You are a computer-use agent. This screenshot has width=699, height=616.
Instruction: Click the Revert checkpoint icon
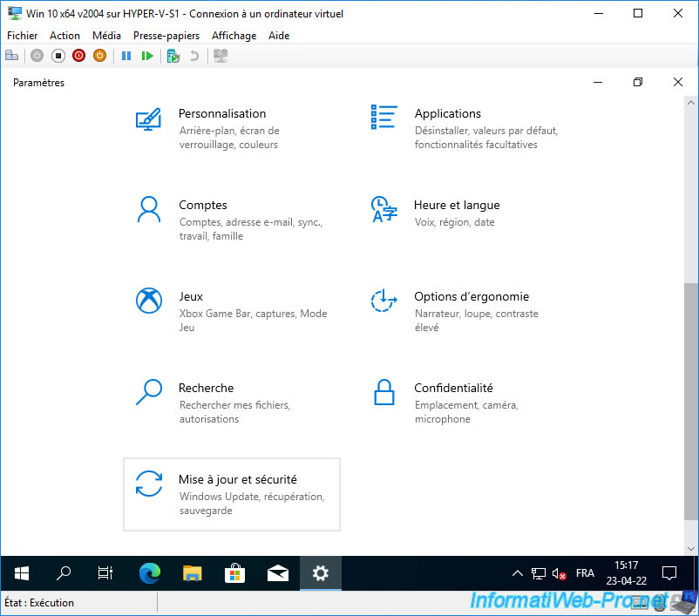coord(193,56)
